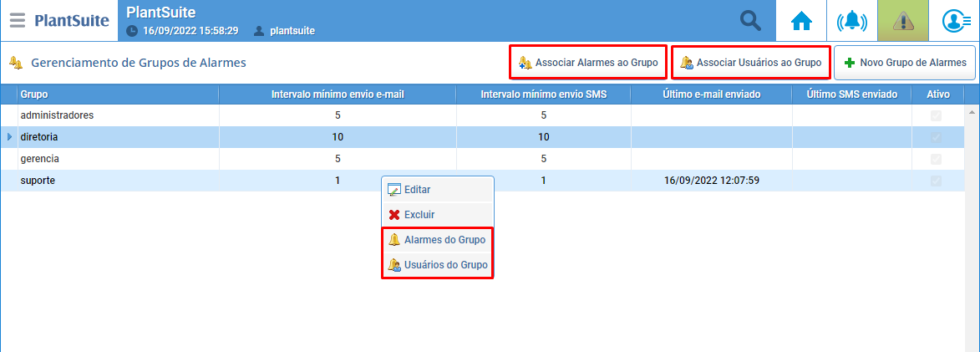Sort by the Ativo column header
980x352 pixels.
click(938, 95)
